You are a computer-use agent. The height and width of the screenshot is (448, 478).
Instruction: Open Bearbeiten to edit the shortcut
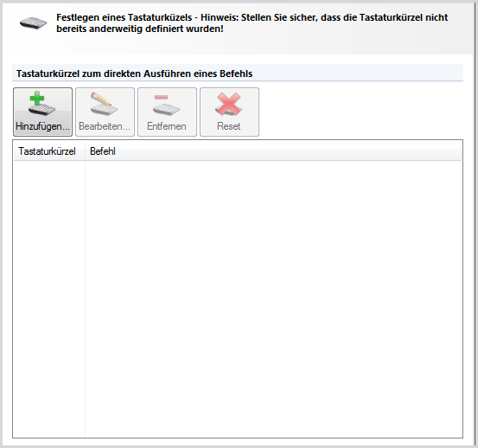(x=105, y=112)
